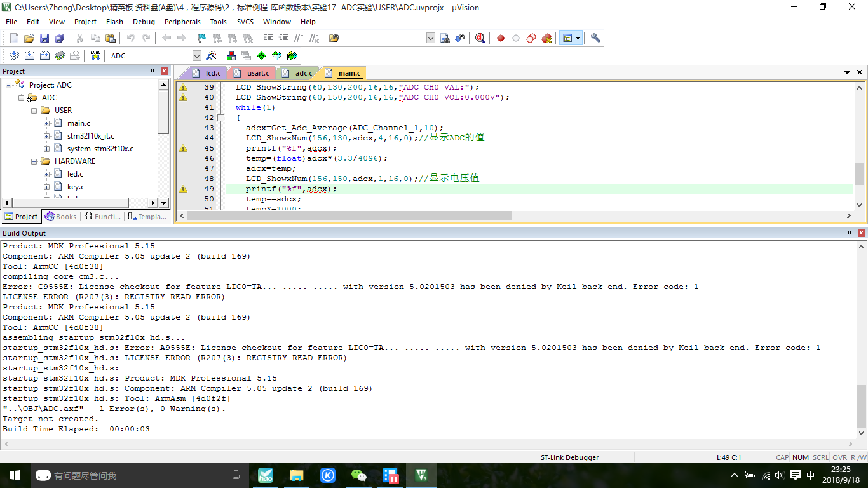Close the Project panel
This screenshot has width=868, height=488.
[x=165, y=71]
